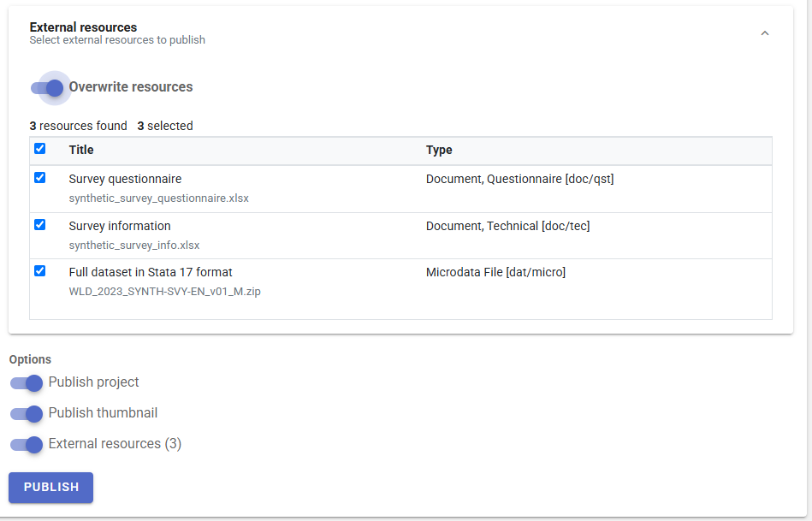812x521 pixels.
Task: Deselect the Full dataset in Stata 17 checkbox
Action: point(40,271)
